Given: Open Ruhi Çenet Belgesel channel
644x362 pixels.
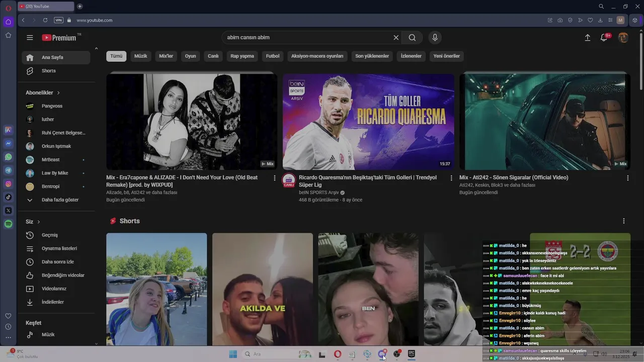Looking at the screenshot, I should 56,133.
